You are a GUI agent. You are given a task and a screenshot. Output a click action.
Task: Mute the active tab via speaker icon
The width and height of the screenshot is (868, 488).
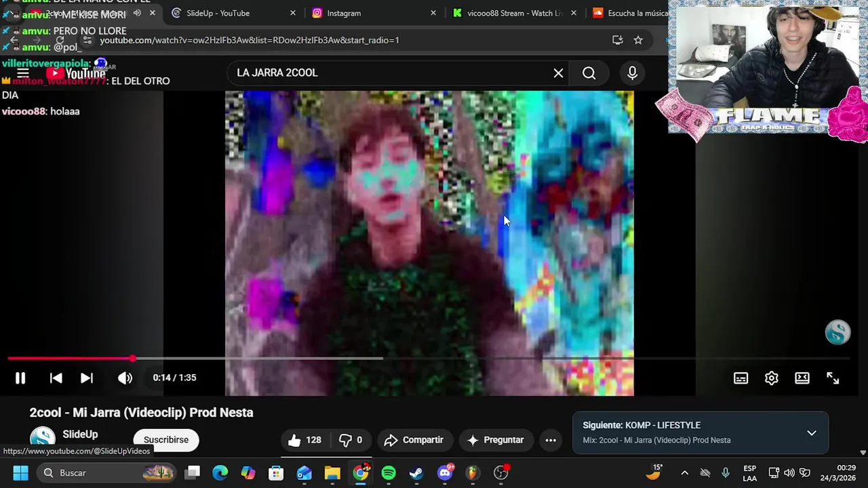click(138, 13)
